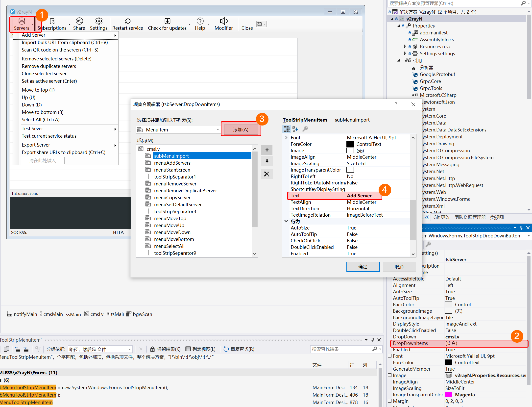Select menuMoveTop in members list
The image size is (532, 407).
[170, 218]
